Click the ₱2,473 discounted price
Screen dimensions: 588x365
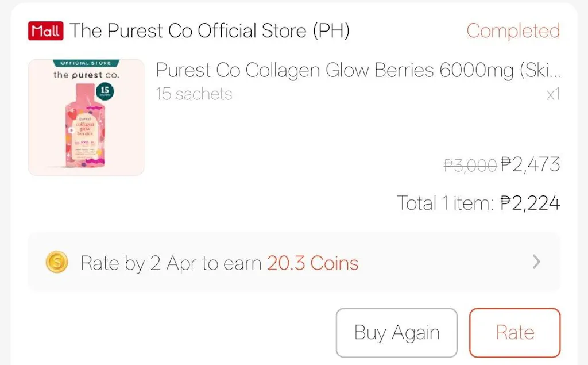[530, 165]
